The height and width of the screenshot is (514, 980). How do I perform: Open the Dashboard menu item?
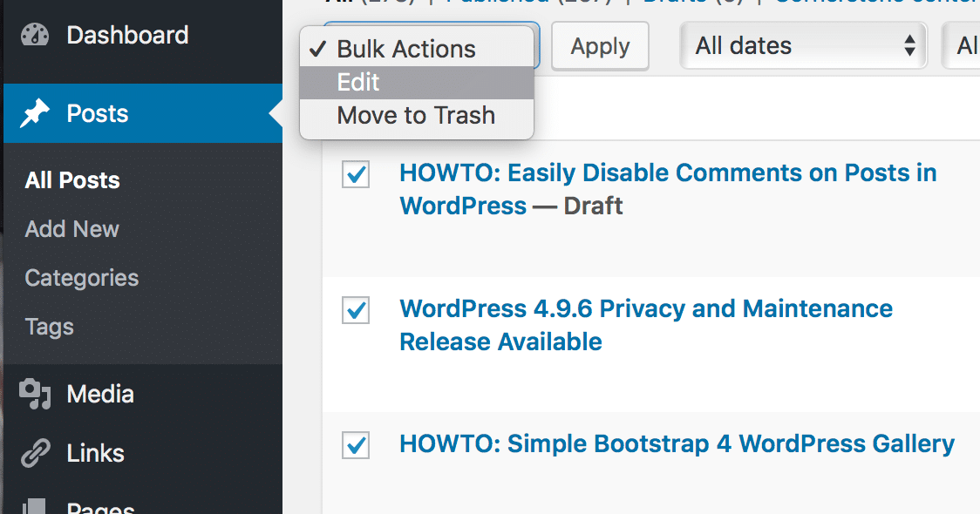tap(127, 35)
